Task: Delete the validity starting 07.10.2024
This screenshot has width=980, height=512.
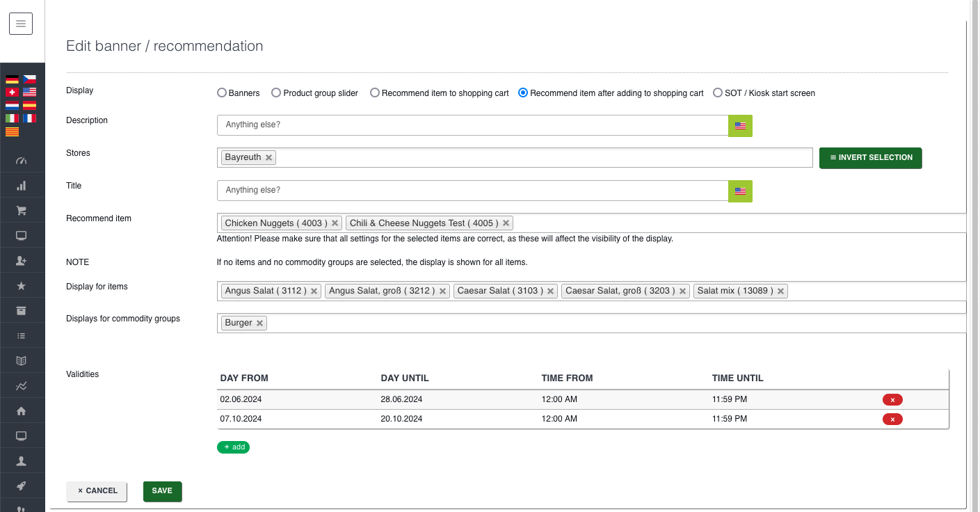Action: 892,419
